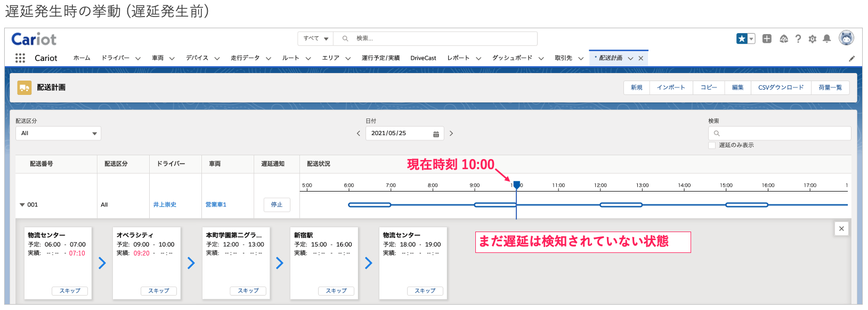Click the search magnifier in header search
Image resolution: width=868 pixels, height=310 pixels.
(345, 38)
